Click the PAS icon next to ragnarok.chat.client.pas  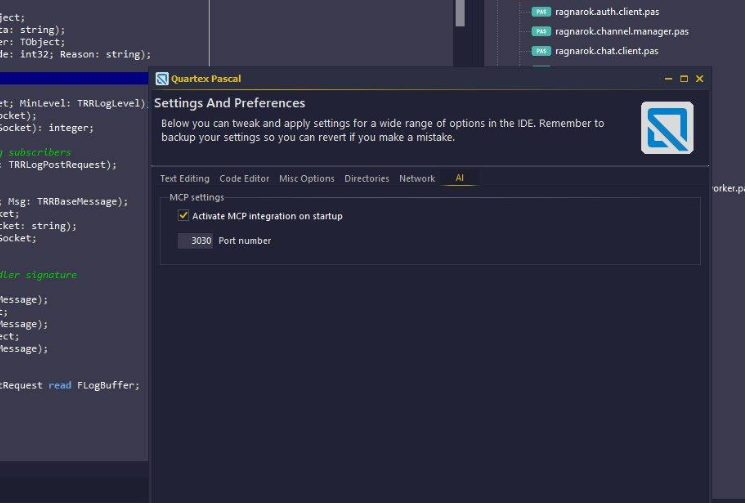(x=541, y=50)
